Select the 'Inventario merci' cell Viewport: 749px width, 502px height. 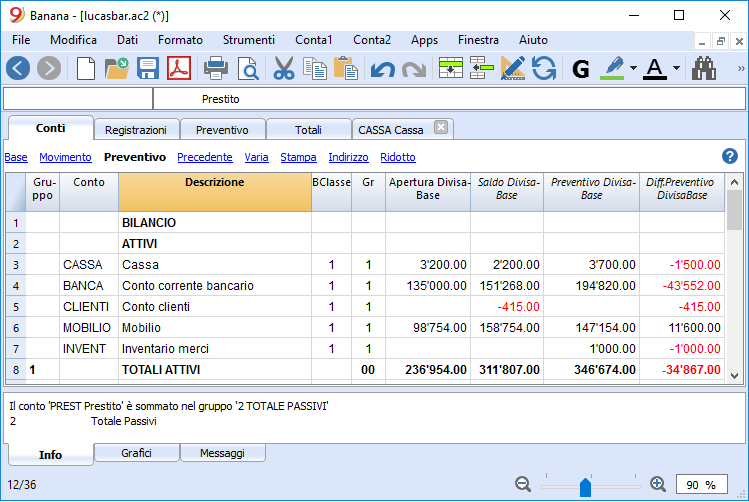click(215, 349)
